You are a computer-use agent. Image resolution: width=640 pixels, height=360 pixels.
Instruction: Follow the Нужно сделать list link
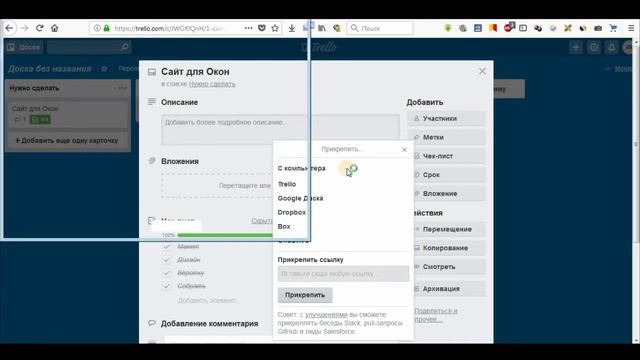(212, 84)
